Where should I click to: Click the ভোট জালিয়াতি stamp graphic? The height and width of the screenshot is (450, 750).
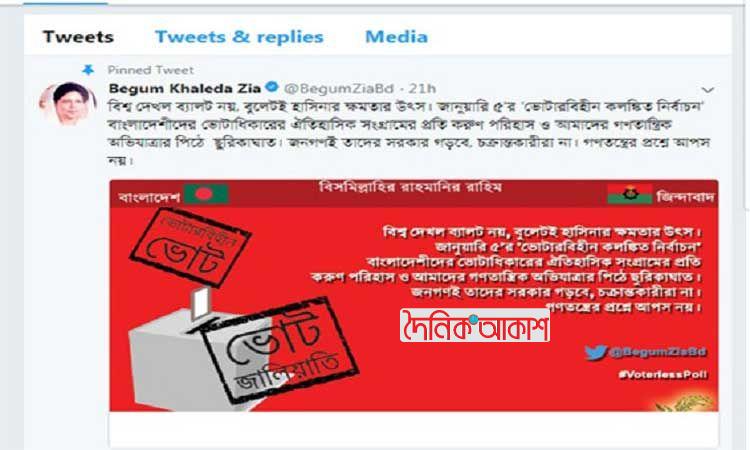click(279, 351)
